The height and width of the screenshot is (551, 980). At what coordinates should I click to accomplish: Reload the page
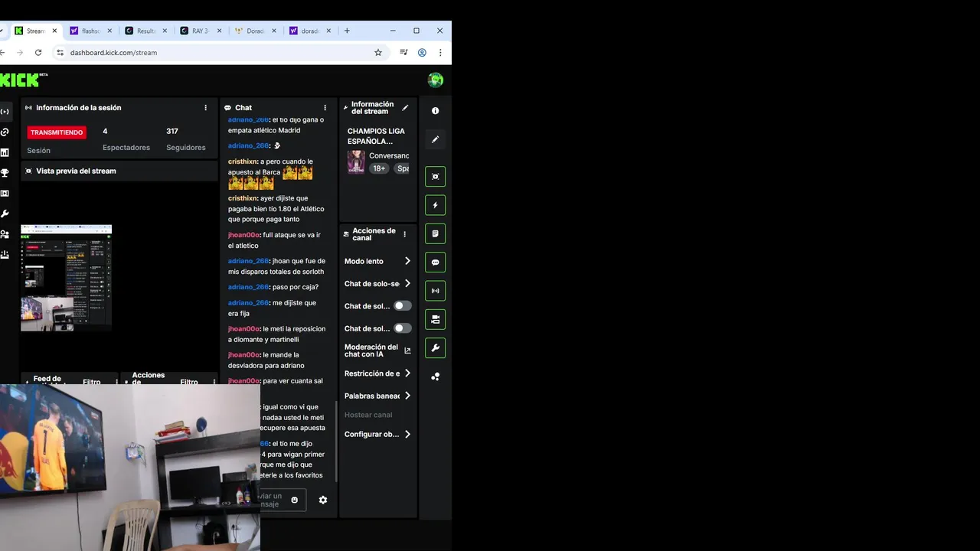click(x=38, y=53)
